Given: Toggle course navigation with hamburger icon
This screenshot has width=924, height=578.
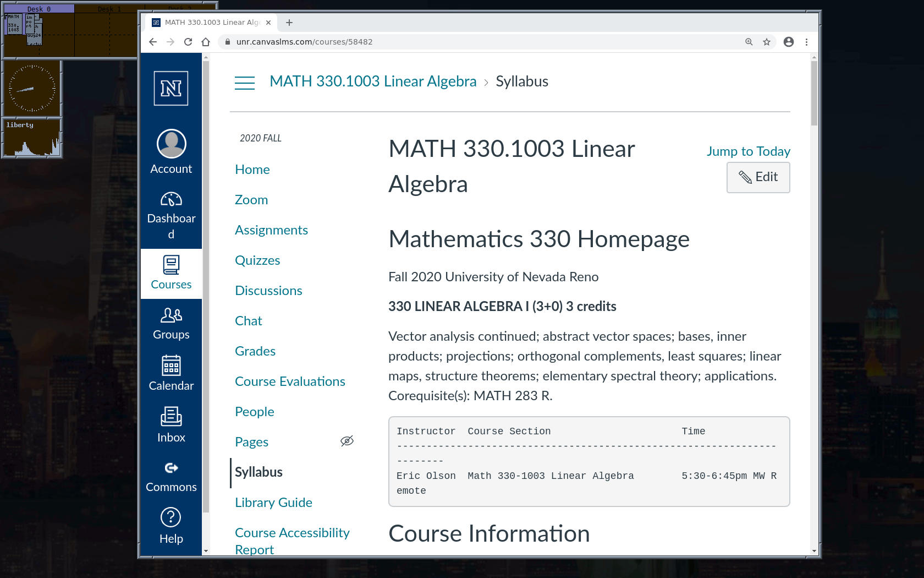Looking at the screenshot, I should tap(244, 82).
